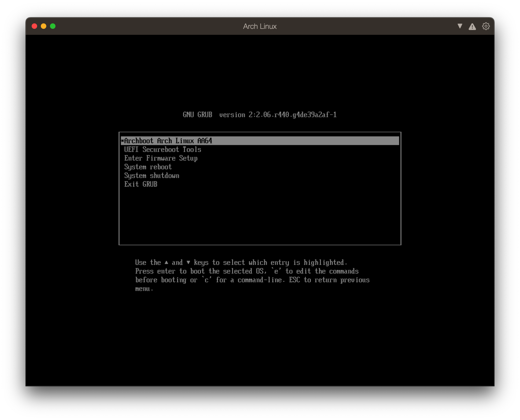Click the 'ESC to return previous' text

(x=329, y=280)
